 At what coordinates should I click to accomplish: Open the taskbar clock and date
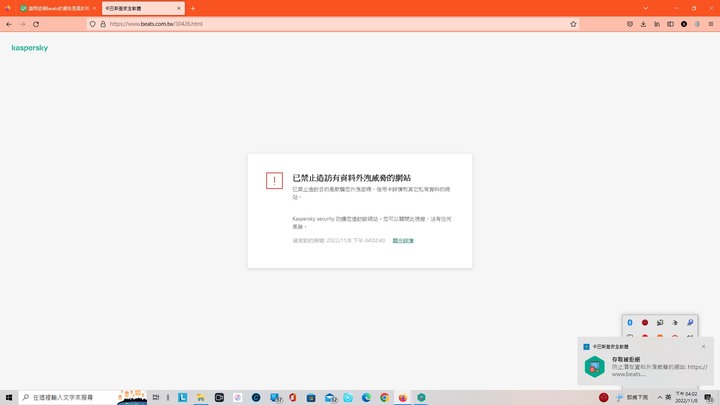pyautogui.click(x=686, y=397)
